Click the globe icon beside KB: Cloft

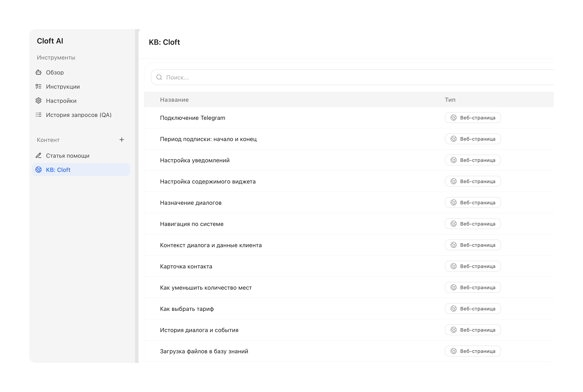tap(38, 170)
